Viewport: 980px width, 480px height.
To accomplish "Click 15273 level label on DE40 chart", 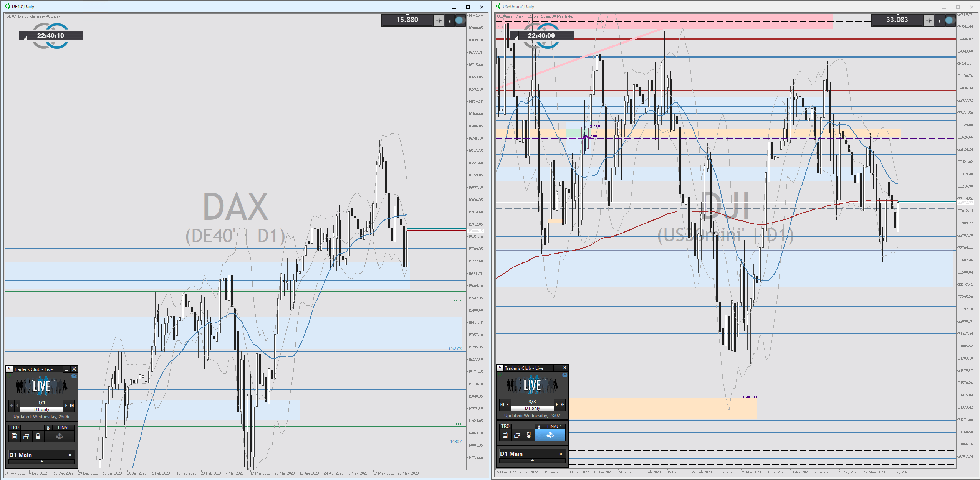I will coord(455,348).
